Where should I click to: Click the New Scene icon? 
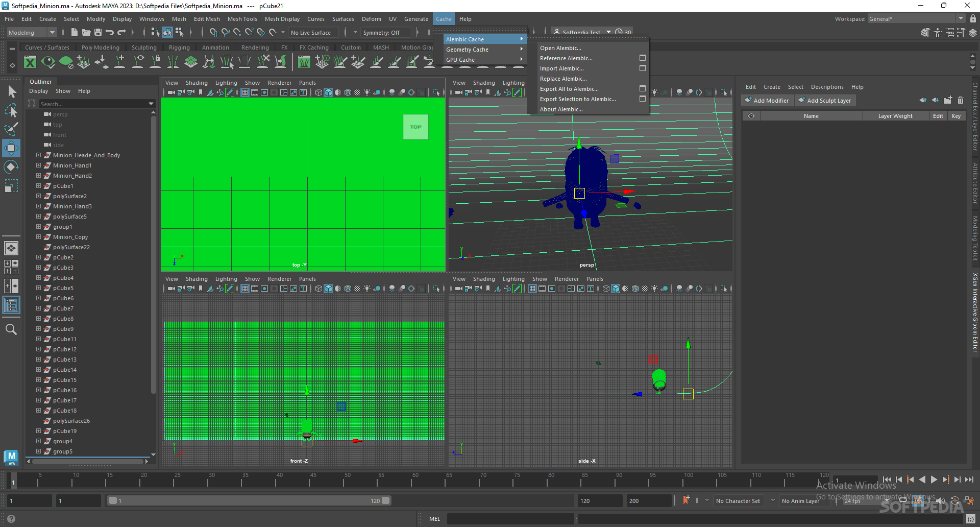(x=75, y=32)
